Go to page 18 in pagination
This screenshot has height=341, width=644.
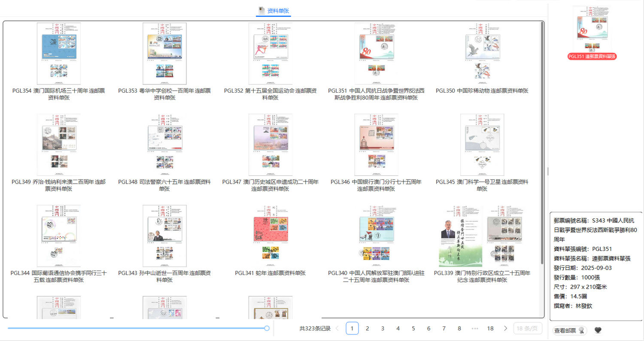pyautogui.click(x=490, y=329)
